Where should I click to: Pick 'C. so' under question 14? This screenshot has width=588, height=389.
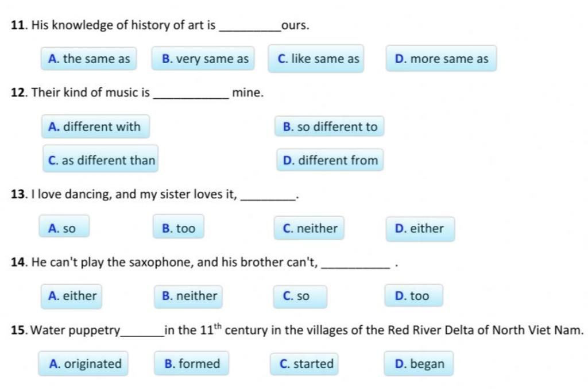point(300,296)
